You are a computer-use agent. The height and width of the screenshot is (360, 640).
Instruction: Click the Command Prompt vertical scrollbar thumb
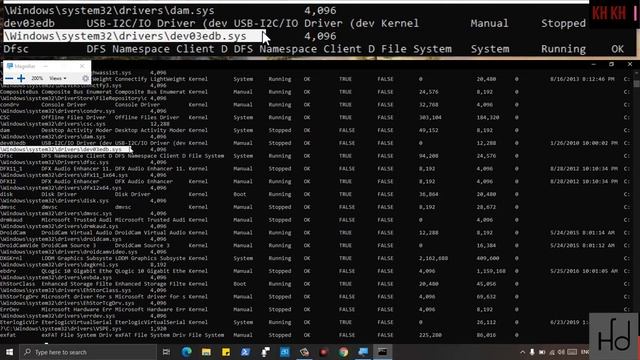pyautogui.click(x=636, y=83)
